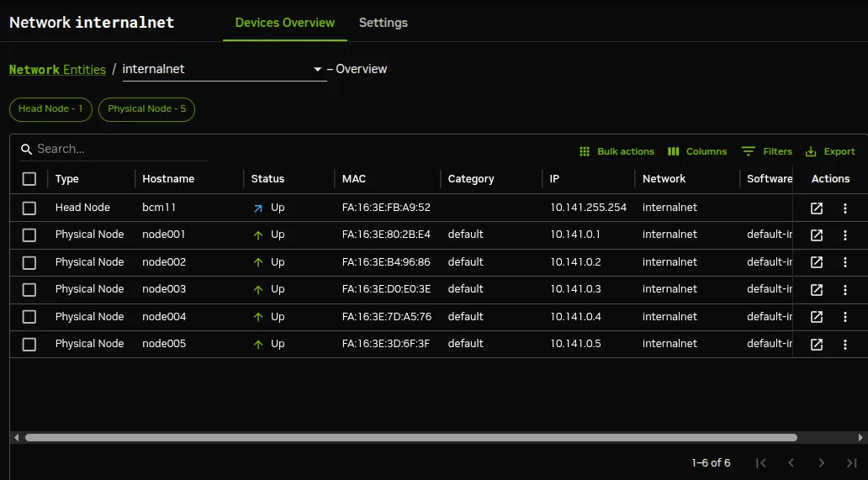Filter by Head Node - 1 chip
This screenshot has width=868, height=480.
[51, 109]
